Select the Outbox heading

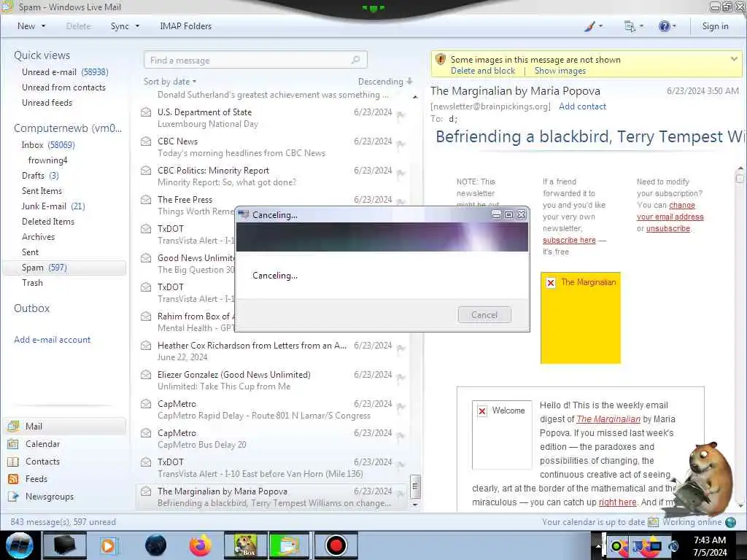tap(31, 308)
